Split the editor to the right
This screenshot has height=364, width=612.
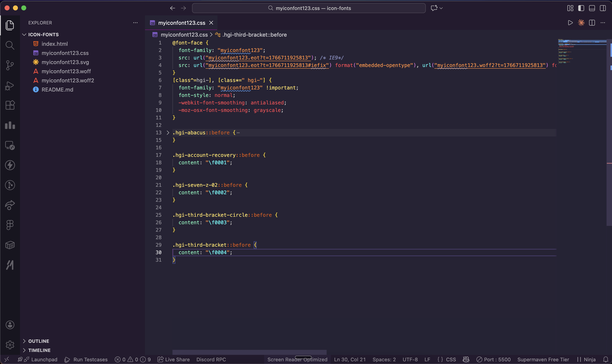[592, 23]
